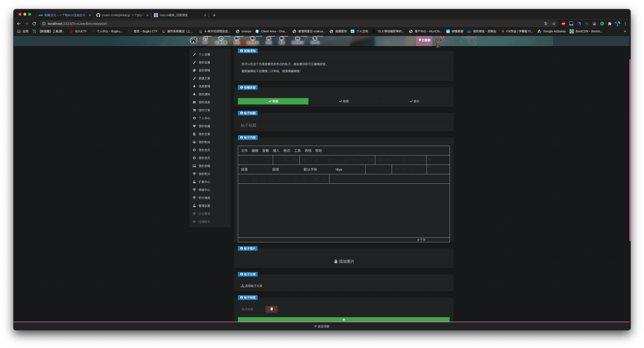Click the preview eye editor icon
Image resolution: width=644 pixels, height=348 pixels.
point(324,179)
